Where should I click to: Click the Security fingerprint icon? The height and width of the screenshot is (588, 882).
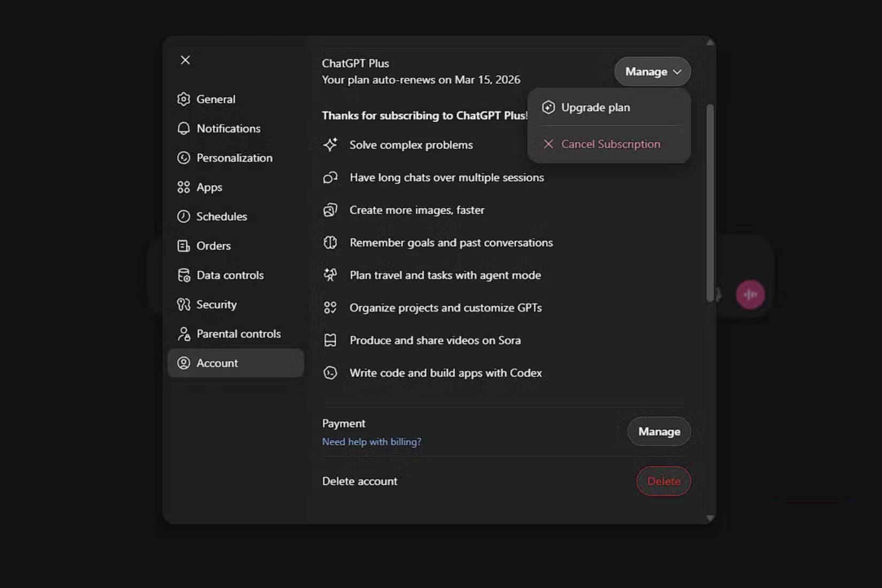click(184, 304)
